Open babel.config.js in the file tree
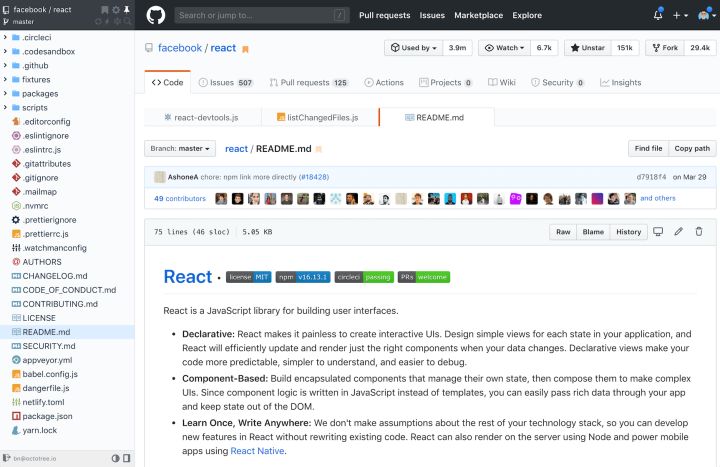Image resolution: width=720 pixels, height=467 pixels. (50, 374)
